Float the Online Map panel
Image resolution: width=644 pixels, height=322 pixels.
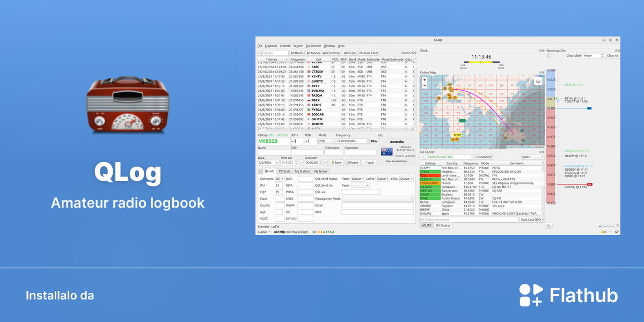540,72
